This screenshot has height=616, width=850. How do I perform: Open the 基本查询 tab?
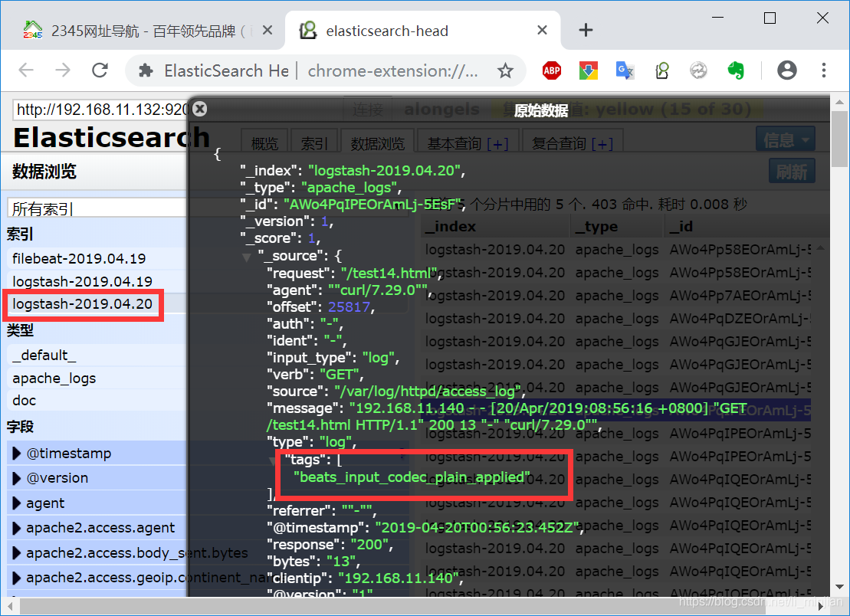click(468, 143)
